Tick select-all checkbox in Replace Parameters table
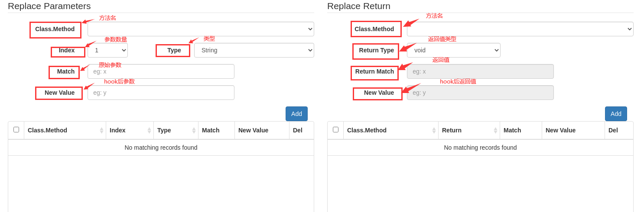Screen dimensions: 644x212 [16, 129]
